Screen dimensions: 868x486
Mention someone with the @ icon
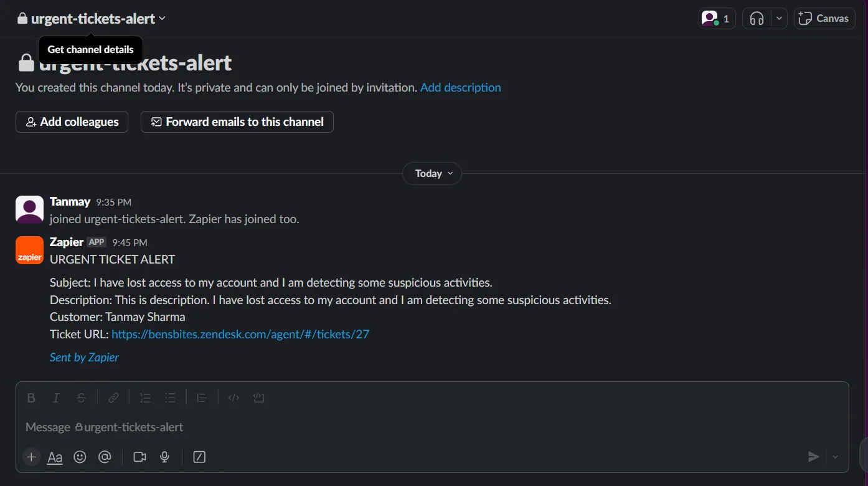click(x=105, y=457)
